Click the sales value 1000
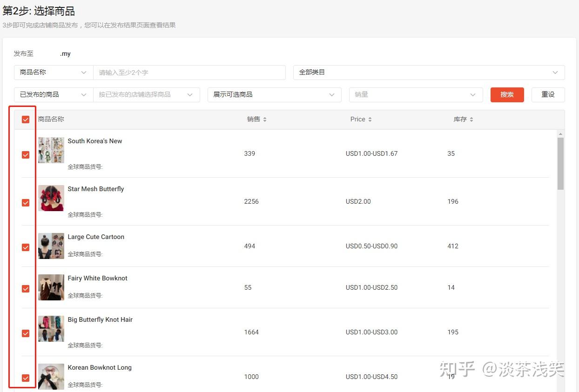 click(251, 377)
